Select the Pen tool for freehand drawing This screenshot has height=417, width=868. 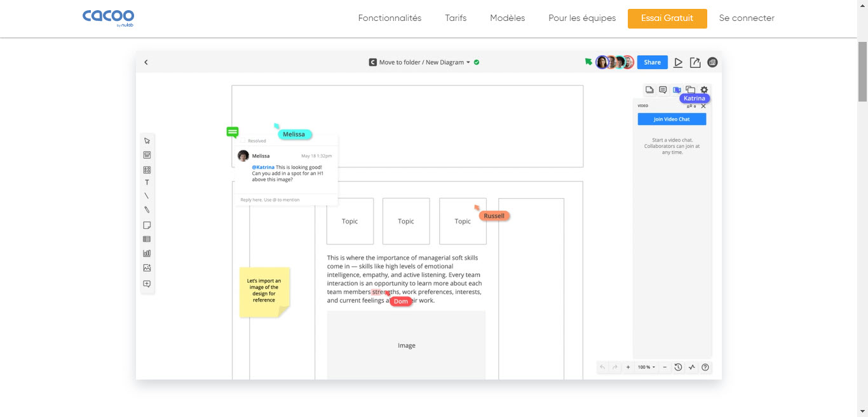click(x=147, y=211)
